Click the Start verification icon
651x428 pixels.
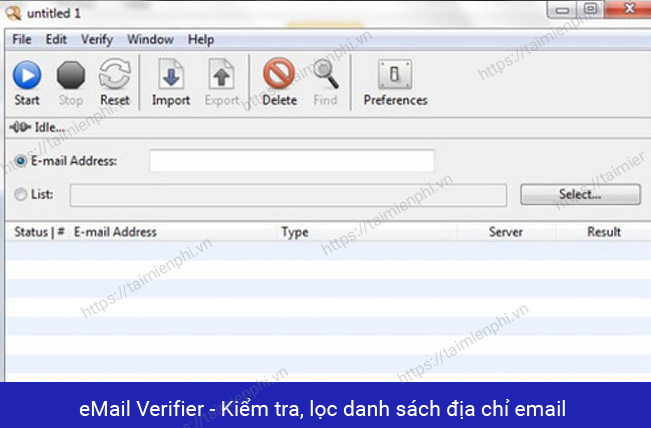27,75
